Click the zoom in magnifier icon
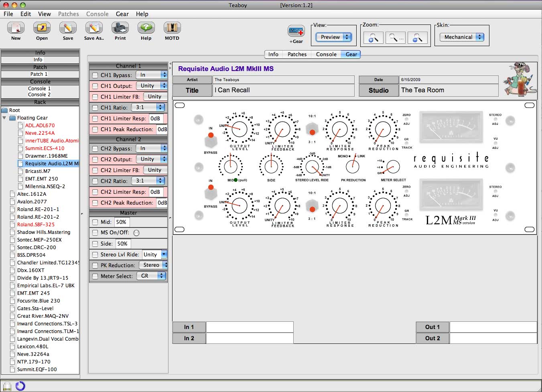542x392 pixels. click(x=374, y=38)
